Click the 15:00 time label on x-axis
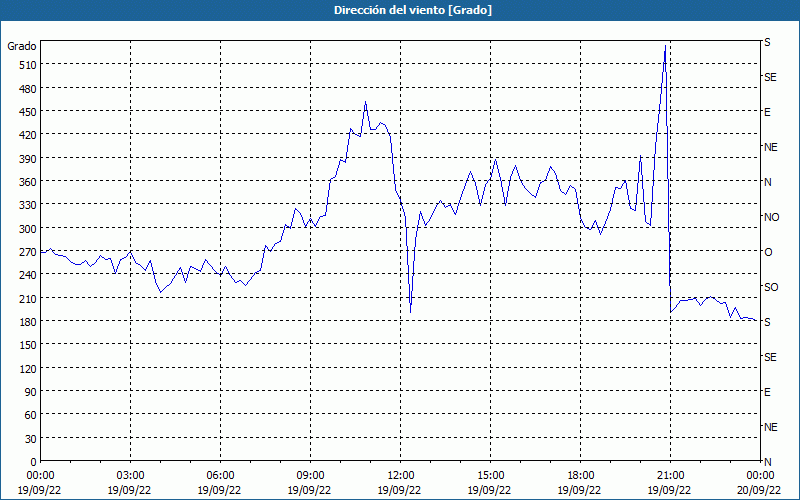 490,476
